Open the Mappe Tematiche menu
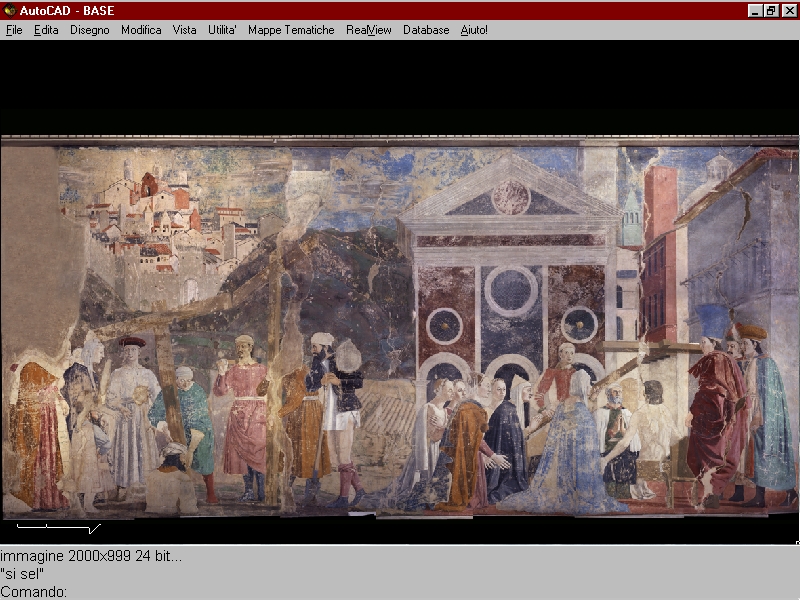This screenshot has height=600, width=800. coord(291,30)
